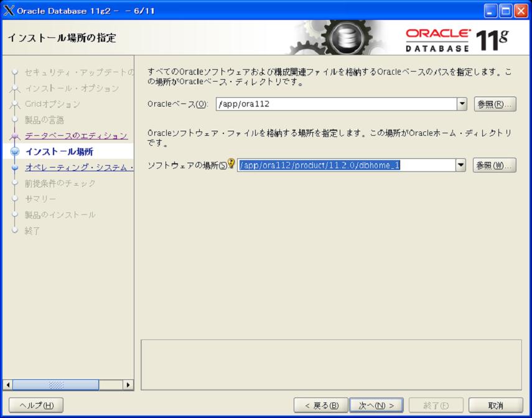This screenshot has width=532, height=418.
Task: Click the Gridオプション step text
Action: click(53, 104)
